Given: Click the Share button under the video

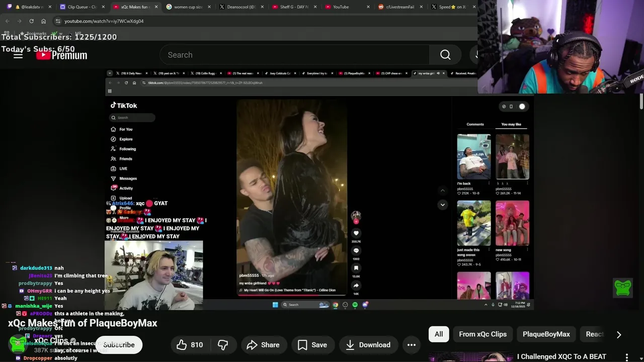Looking at the screenshot, I should tap(263, 345).
